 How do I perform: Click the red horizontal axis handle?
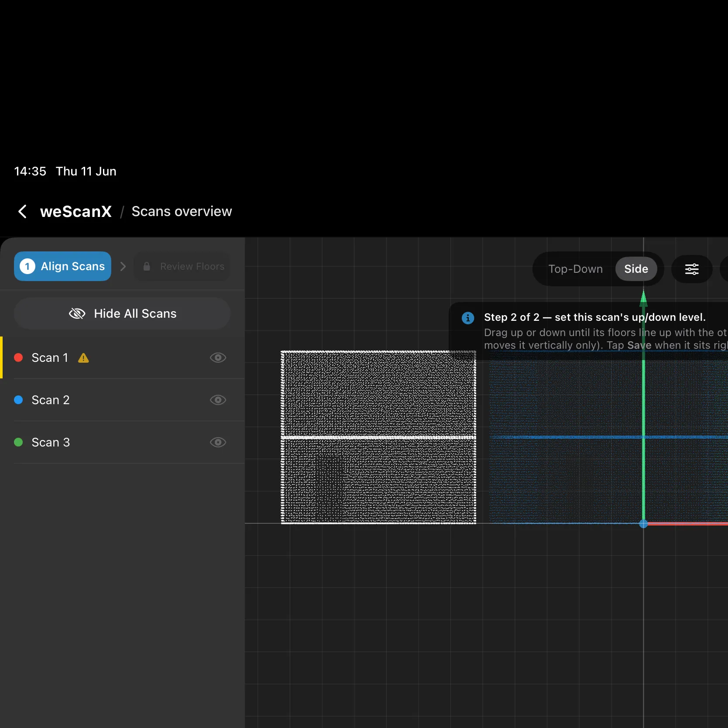tap(688, 523)
